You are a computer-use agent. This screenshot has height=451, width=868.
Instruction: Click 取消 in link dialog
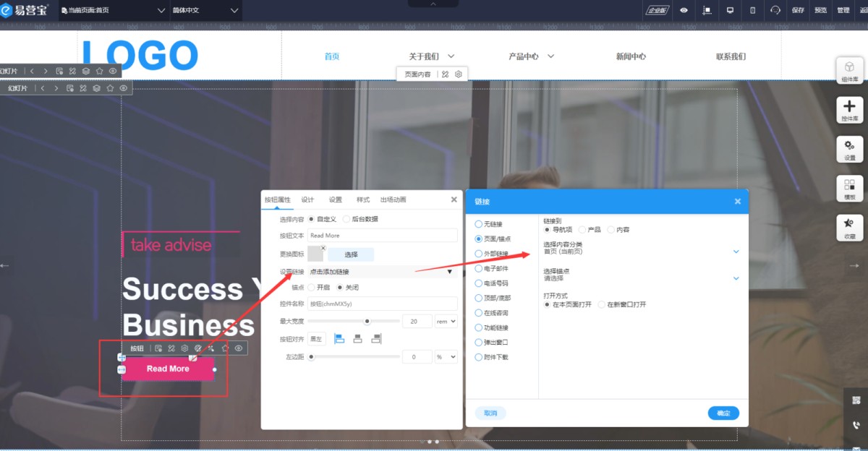coord(490,413)
